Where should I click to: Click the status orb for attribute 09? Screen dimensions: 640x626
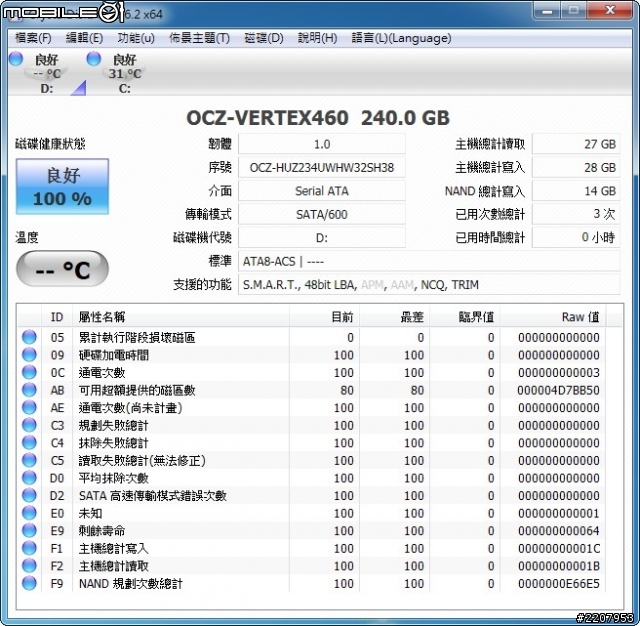tap(29, 355)
